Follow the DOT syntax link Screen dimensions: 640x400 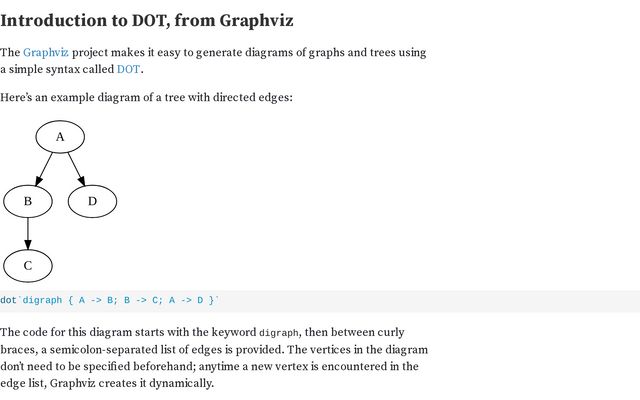(x=129, y=69)
